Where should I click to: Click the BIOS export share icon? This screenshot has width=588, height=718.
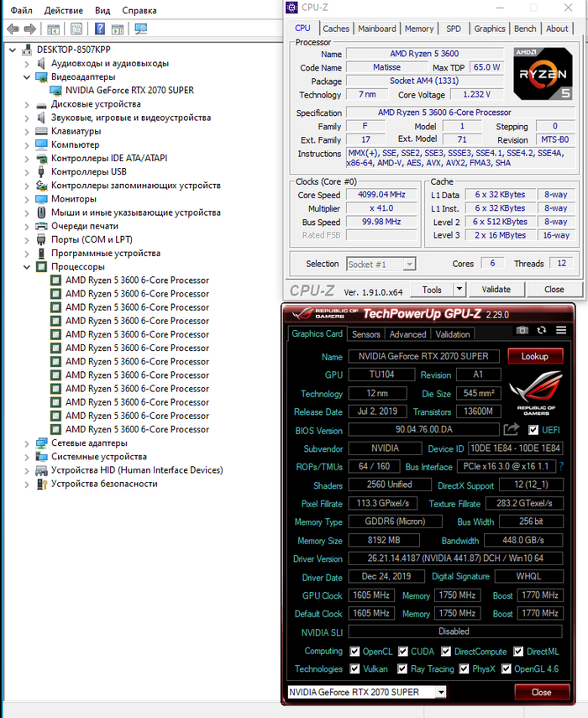click(x=512, y=430)
